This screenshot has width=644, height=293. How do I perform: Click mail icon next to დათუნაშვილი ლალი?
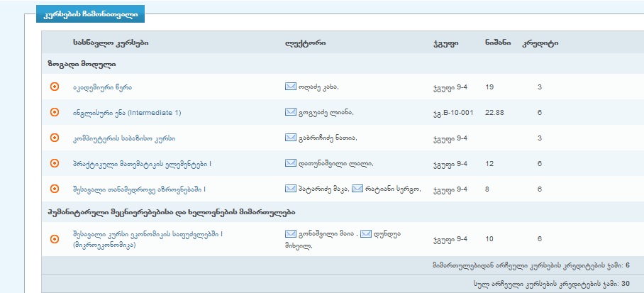pyautogui.click(x=290, y=162)
